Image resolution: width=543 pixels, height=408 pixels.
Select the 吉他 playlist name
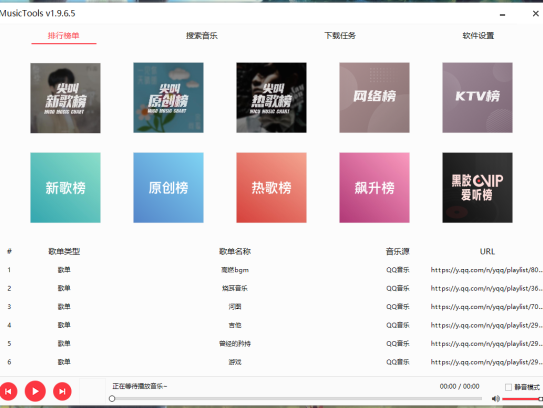tap(235, 325)
